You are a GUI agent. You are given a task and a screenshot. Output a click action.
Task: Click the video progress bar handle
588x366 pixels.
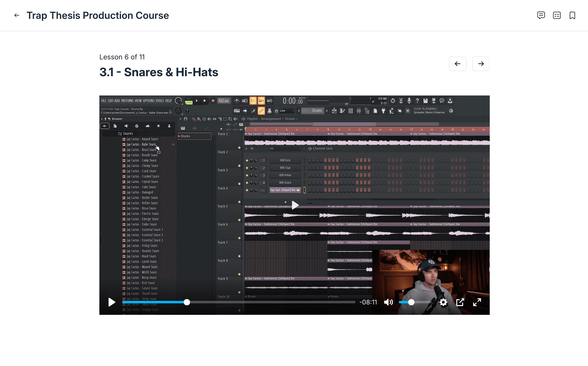click(187, 302)
